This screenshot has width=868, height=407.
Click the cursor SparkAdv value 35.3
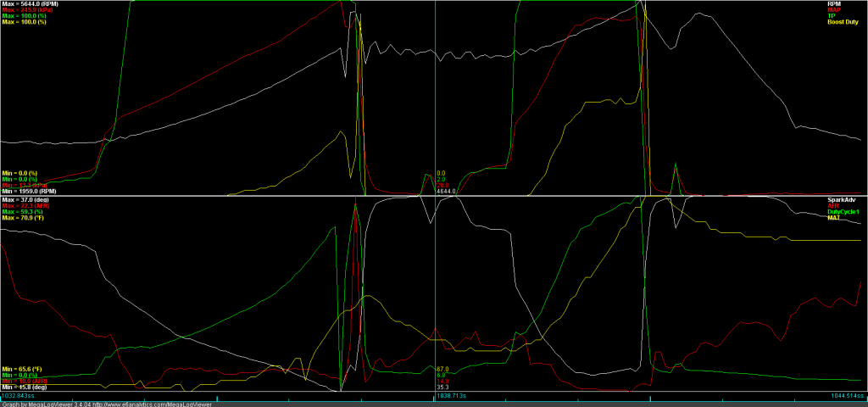tap(442, 387)
